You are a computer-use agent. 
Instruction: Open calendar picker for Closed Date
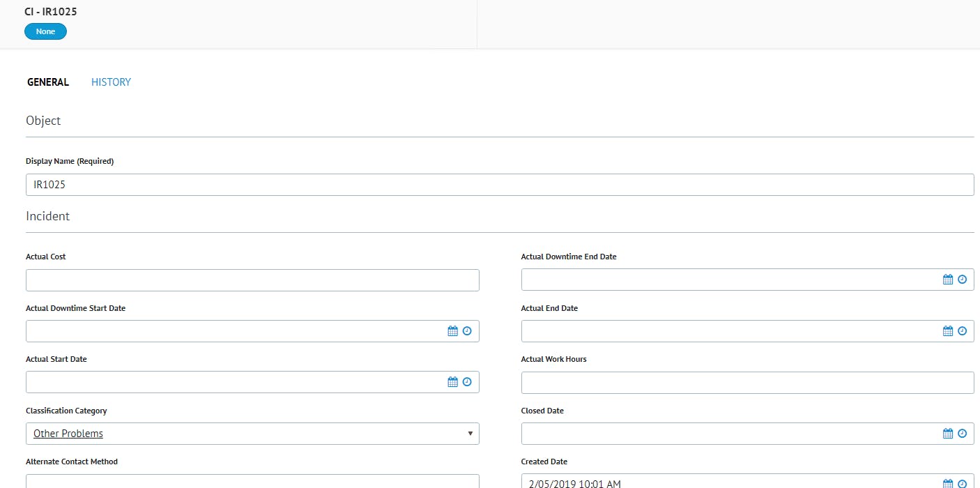[947, 434]
